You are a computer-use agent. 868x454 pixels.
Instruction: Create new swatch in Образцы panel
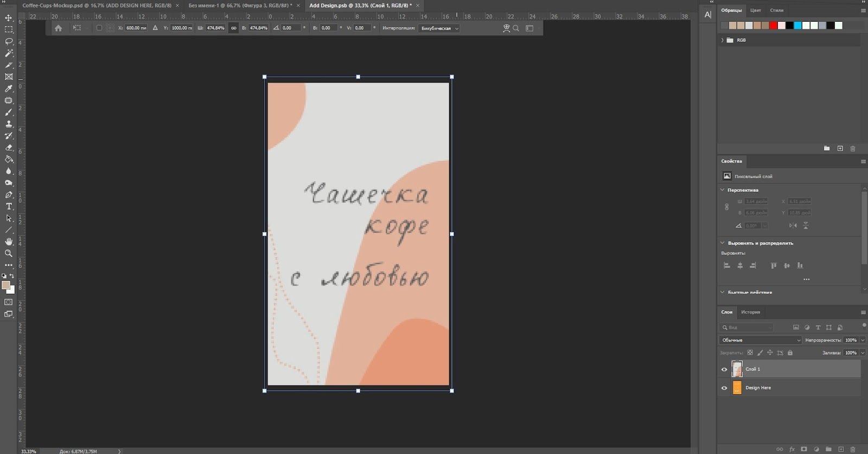[840, 148]
